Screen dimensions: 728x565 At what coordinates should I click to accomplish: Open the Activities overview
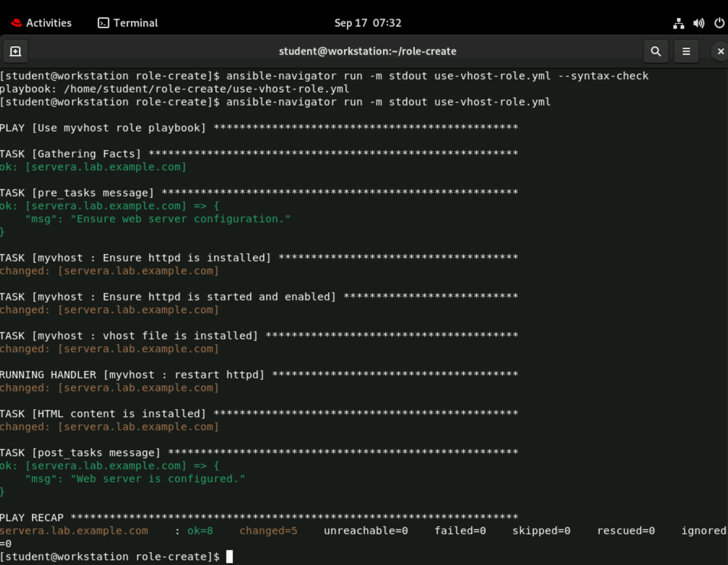click(48, 23)
